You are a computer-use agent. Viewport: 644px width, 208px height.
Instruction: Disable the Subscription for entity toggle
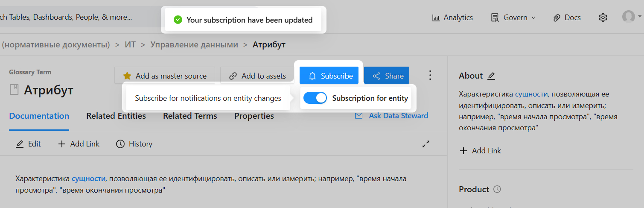(315, 98)
